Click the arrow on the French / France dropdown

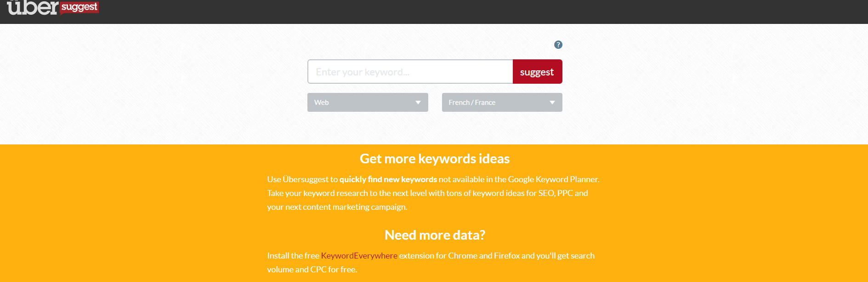pyautogui.click(x=552, y=103)
